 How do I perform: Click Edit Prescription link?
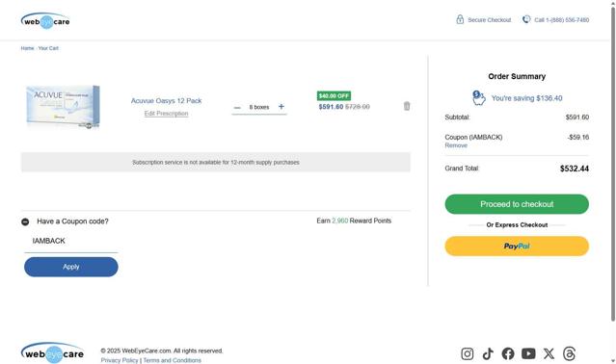pos(166,114)
